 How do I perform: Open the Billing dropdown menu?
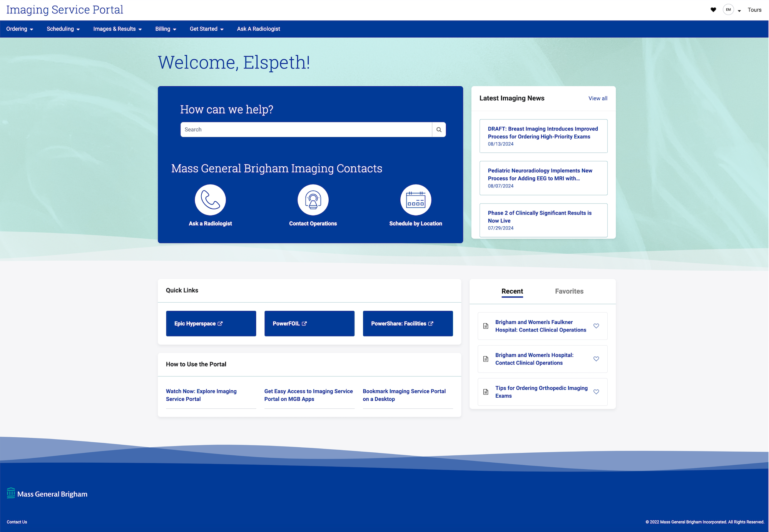(x=166, y=29)
